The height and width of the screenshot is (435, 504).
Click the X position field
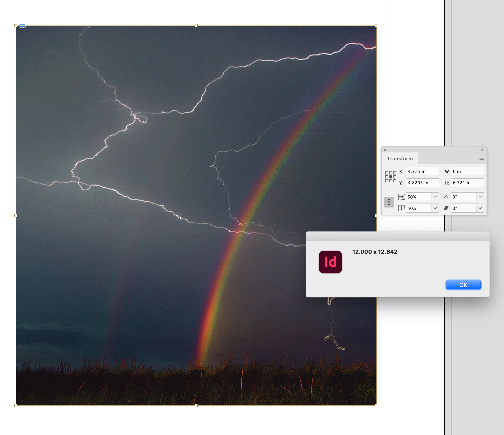(x=422, y=172)
